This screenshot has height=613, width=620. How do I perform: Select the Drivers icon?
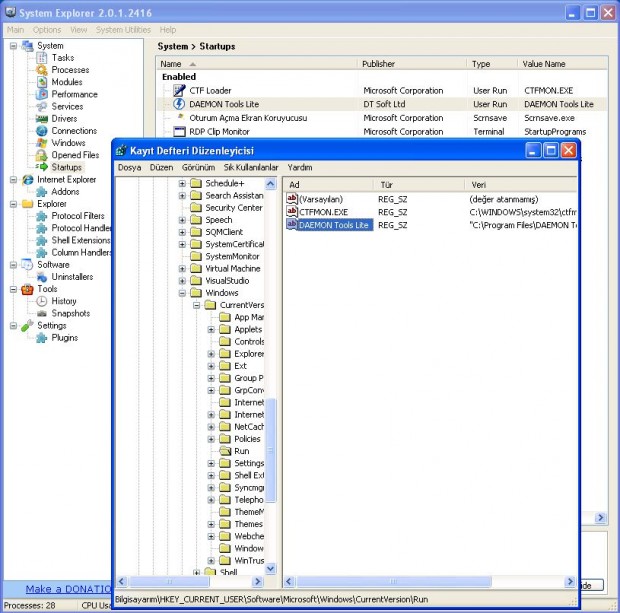(x=42, y=119)
